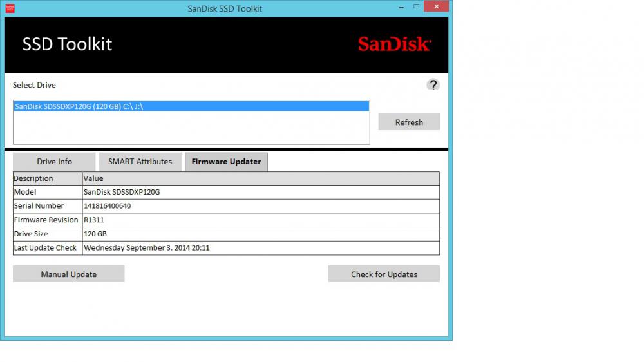Close the SanDisk SSD Toolkit window
Screen dimensions: 644x362
(x=436, y=6)
